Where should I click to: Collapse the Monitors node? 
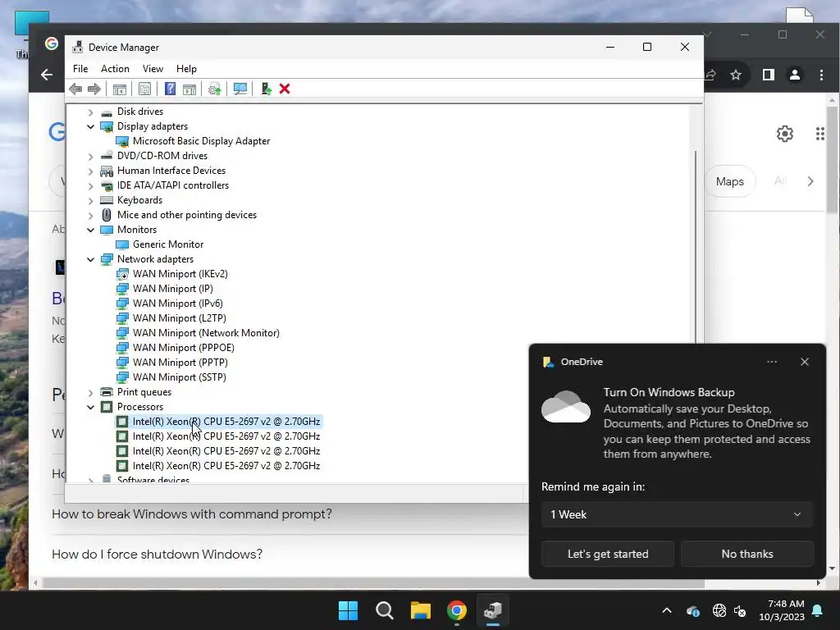click(90, 230)
